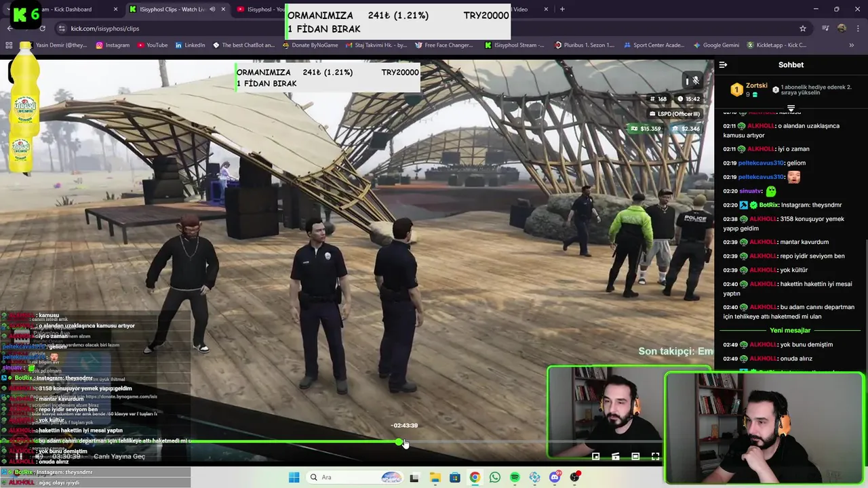Screen dimensions: 868x488
Task: Collapse the Sohbet chat panel
Action: click(723, 65)
